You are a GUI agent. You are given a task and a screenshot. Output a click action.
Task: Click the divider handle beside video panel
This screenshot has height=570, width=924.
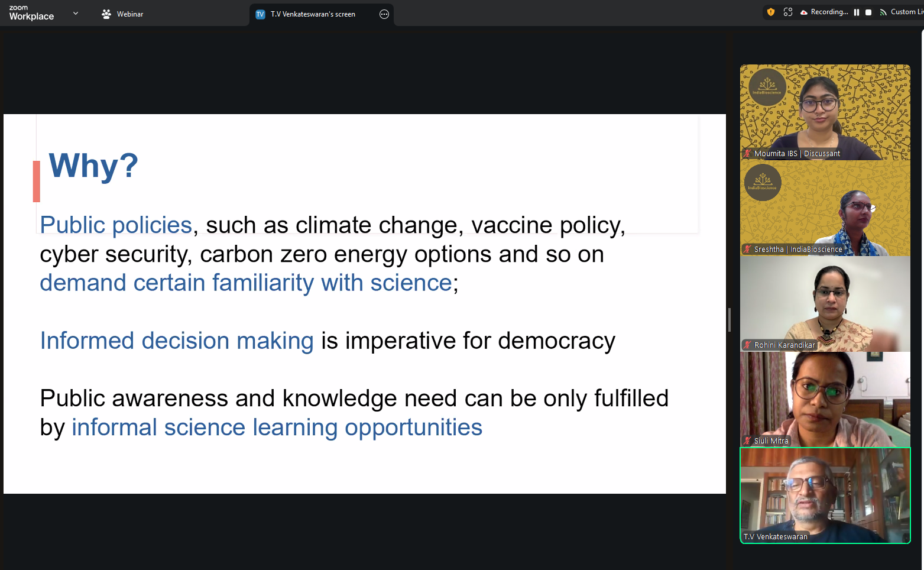click(x=730, y=320)
